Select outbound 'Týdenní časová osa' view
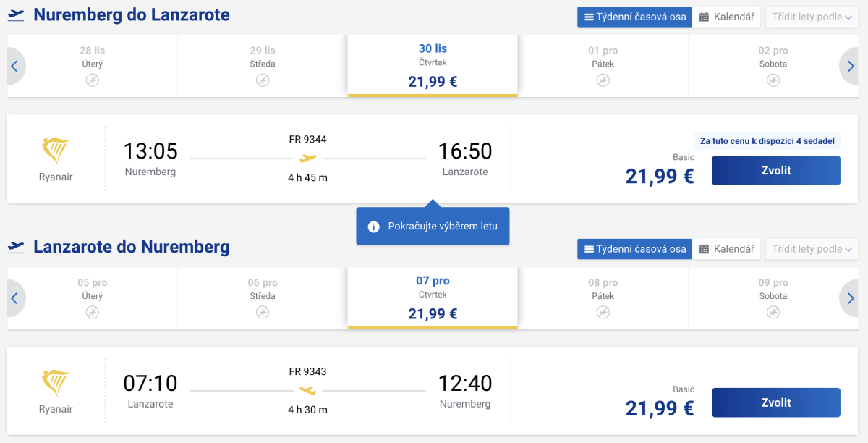868x443 pixels. tap(635, 17)
